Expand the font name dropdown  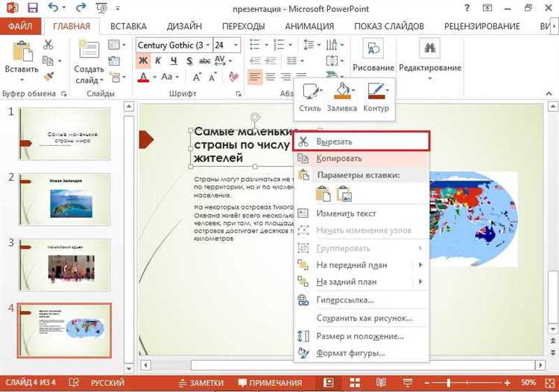tap(208, 45)
